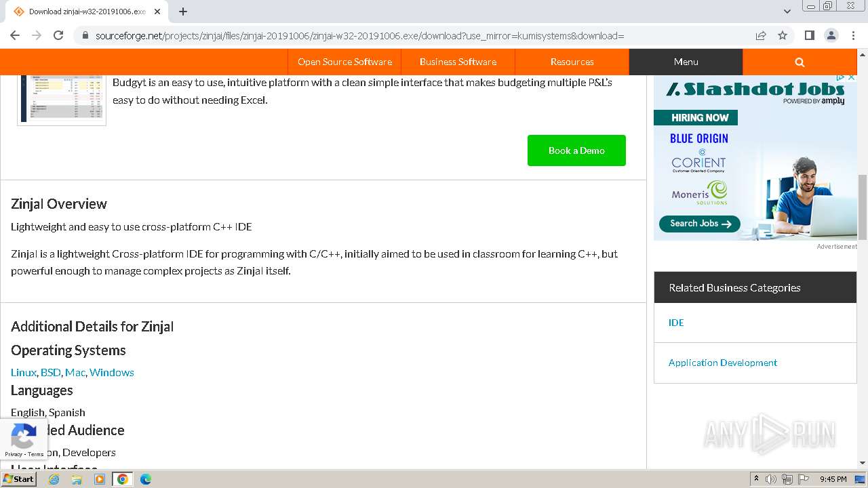
Task: Click scrollbar up arrow
Action: click(x=863, y=54)
